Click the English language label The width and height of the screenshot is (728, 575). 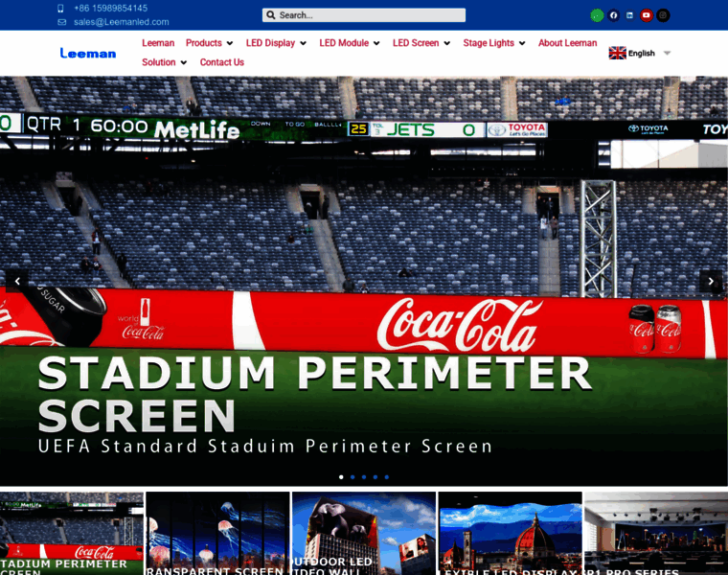pyautogui.click(x=641, y=54)
